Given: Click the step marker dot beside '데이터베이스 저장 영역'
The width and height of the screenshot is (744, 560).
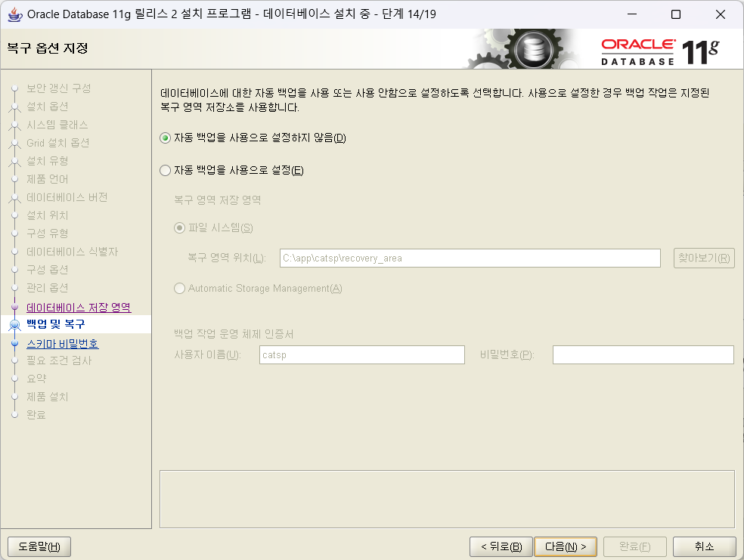Looking at the screenshot, I should point(14,307).
